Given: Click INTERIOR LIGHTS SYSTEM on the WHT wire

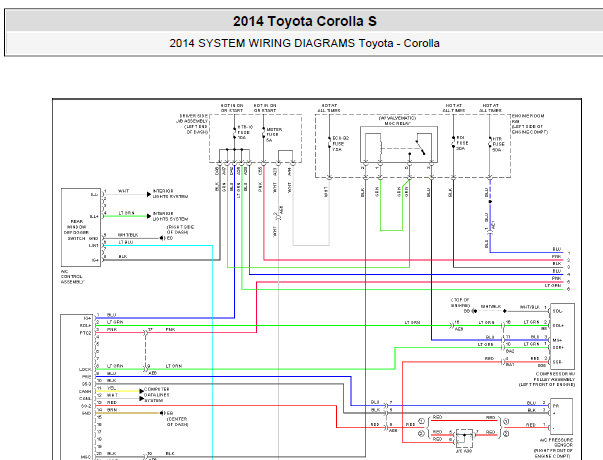Looking at the screenshot, I should pyautogui.click(x=170, y=193).
